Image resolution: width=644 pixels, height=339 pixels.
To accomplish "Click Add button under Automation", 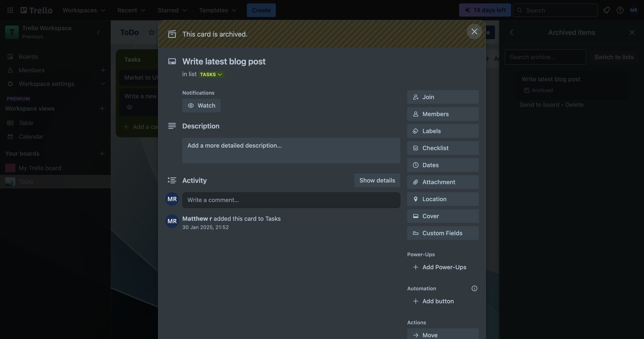I will click(443, 301).
